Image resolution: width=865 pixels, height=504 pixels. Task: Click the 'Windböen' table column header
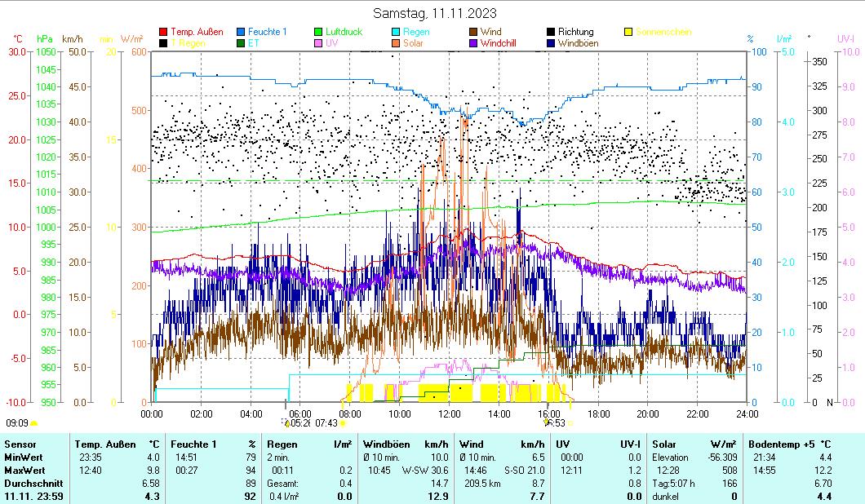click(387, 444)
